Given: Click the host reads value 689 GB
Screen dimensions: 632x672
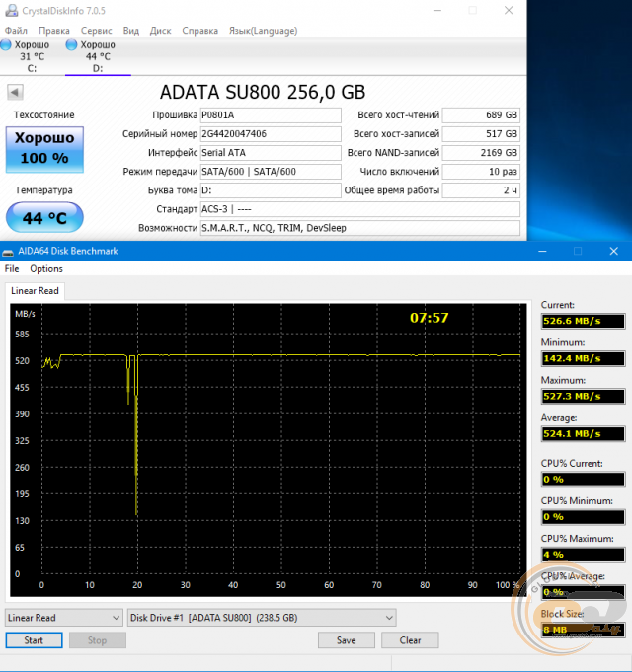Looking at the screenshot, I should [481, 115].
